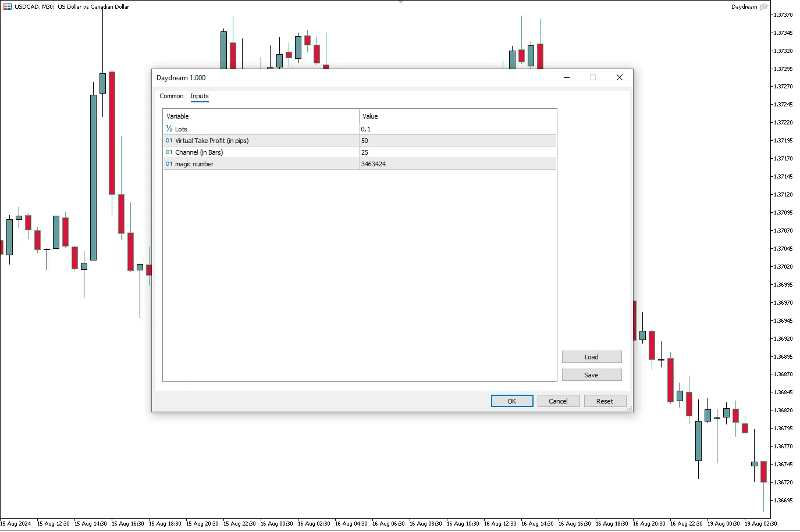Click the dialog resize grip corner
The width and height of the screenshot is (800, 532).
(x=630, y=409)
